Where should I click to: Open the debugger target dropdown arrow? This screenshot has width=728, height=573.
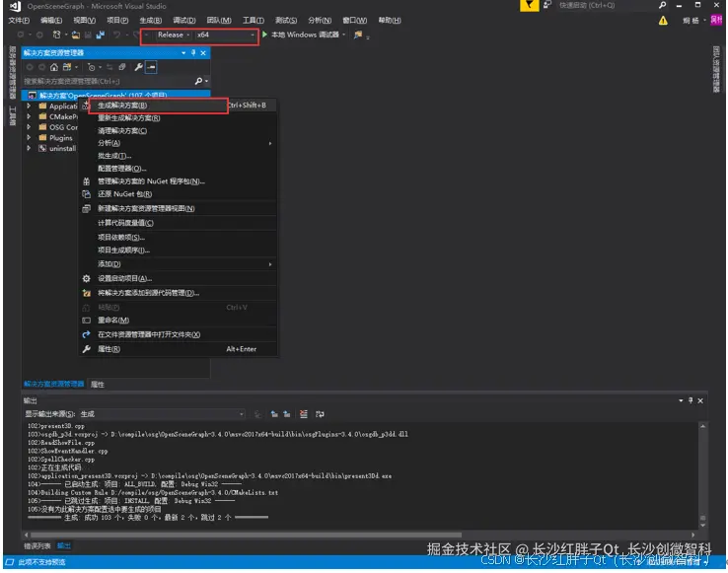click(344, 35)
